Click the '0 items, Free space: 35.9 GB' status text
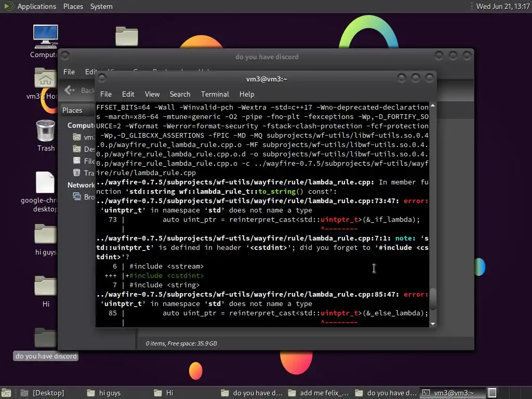532x399 pixels. (x=181, y=343)
